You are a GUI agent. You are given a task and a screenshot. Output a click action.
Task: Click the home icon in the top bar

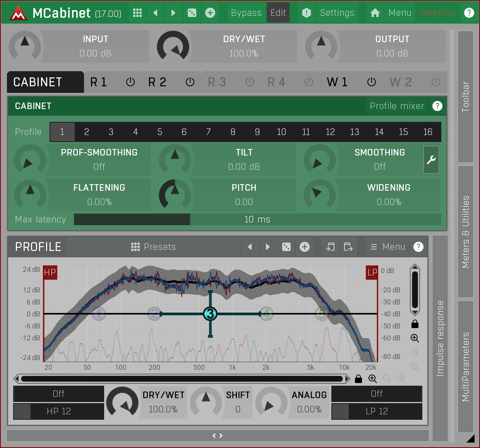coord(375,13)
